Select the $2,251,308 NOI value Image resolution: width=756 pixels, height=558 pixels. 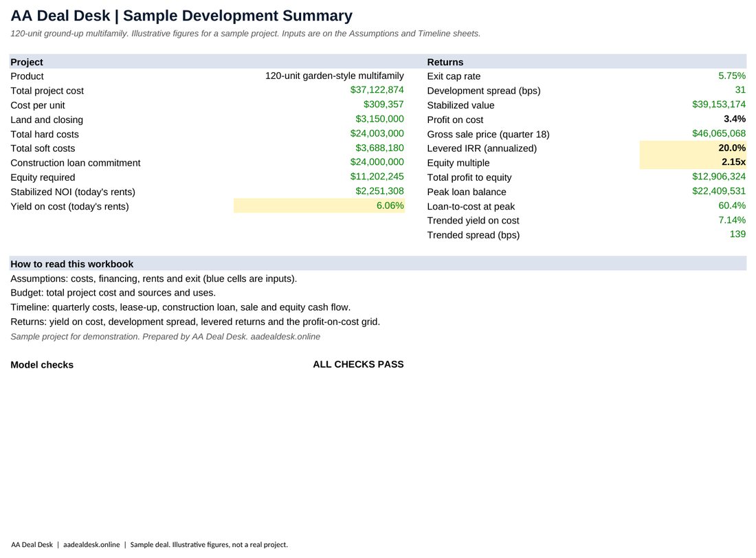[380, 191]
